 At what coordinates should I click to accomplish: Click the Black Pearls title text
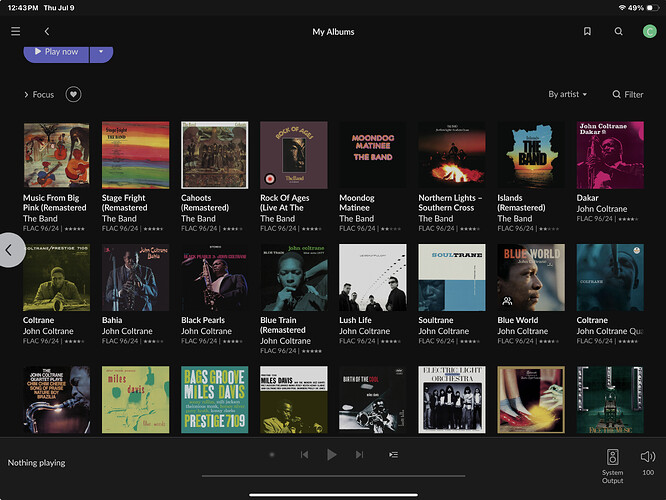click(203, 320)
